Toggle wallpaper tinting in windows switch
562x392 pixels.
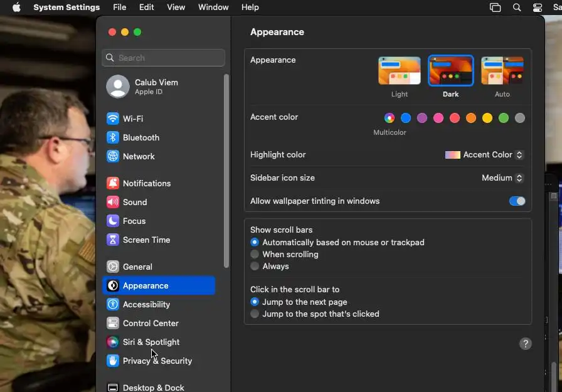click(x=517, y=201)
